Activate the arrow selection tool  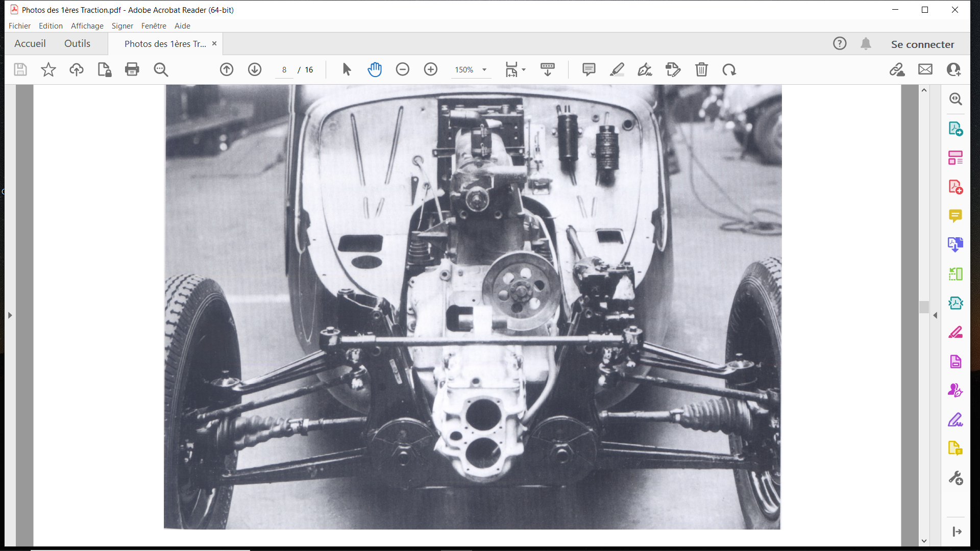click(347, 69)
